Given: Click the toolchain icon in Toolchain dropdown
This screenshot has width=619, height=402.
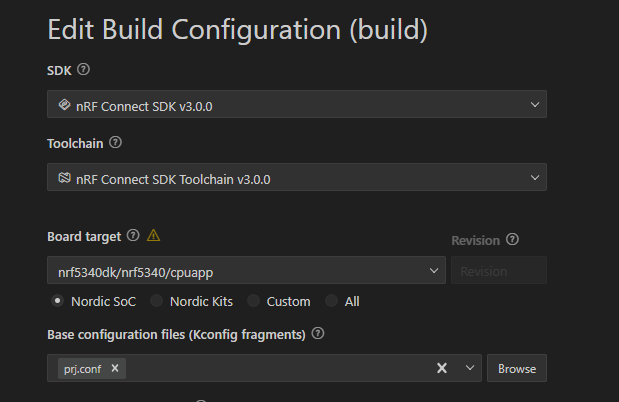Looking at the screenshot, I should pyautogui.click(x=64, y=178).
